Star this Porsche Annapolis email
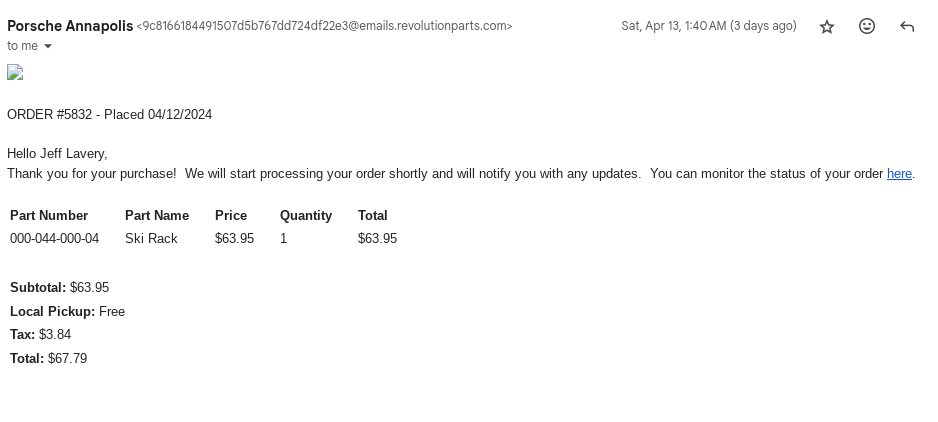The height and width of the screenshot is (422, 938). click(827, 27)
